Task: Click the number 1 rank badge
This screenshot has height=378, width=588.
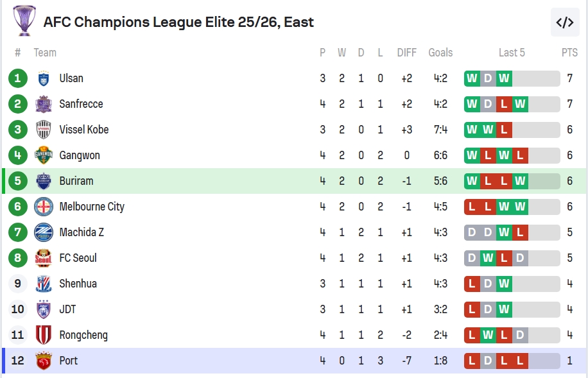Action: [18, 78]
